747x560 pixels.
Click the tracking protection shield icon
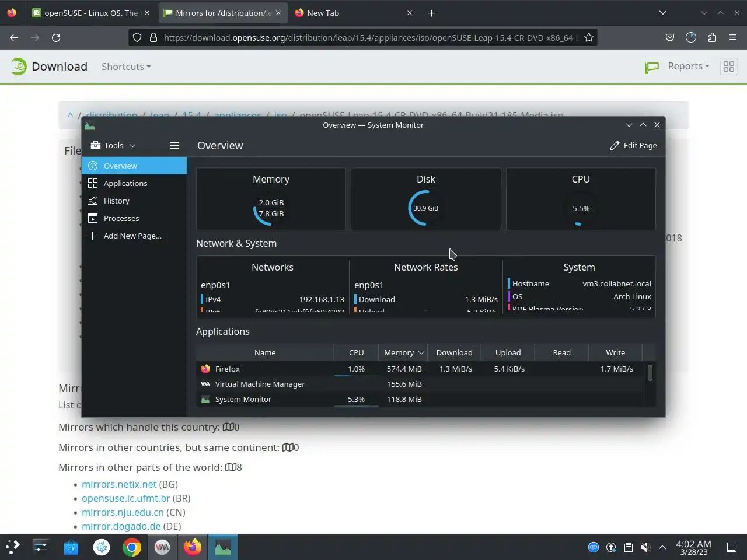pyautogui.click(x=137, y=37)
